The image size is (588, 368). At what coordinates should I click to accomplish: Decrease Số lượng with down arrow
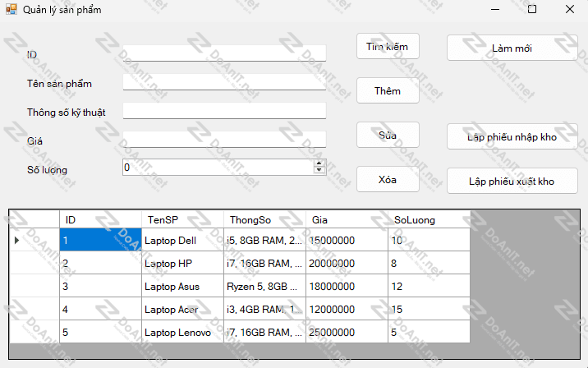coord(319,171)
